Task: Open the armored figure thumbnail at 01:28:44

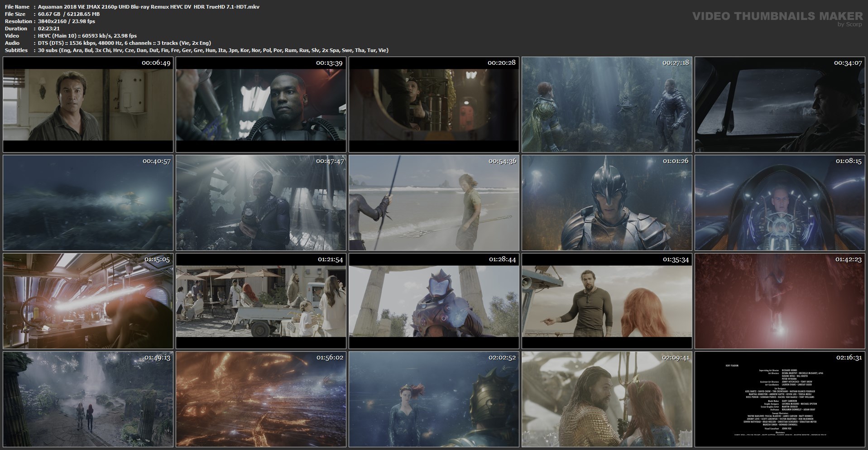Action: 434,301
